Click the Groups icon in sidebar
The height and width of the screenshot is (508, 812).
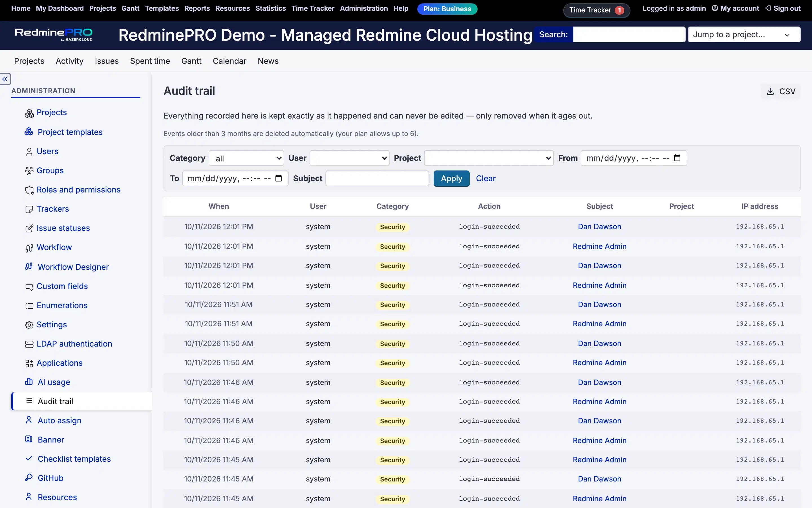pyautogui.click(x=29, y=171)
